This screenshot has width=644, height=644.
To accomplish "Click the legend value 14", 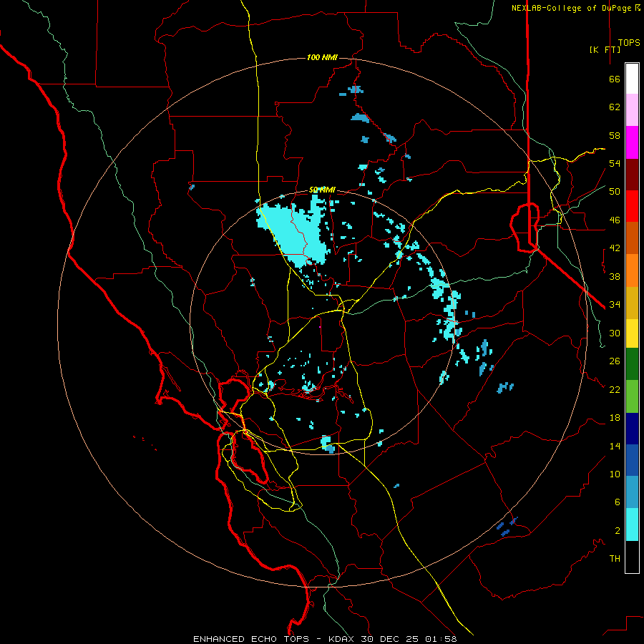I will point(615,446).
